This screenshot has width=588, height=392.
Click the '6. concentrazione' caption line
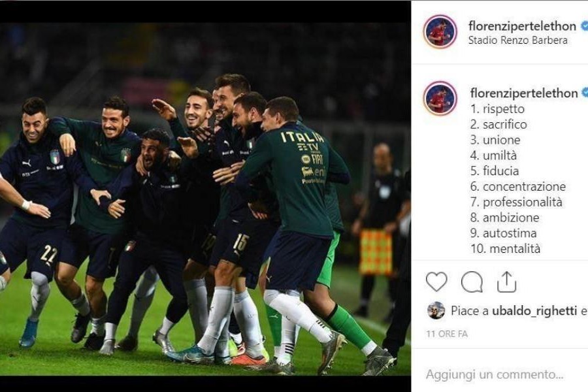click(518, 186)
